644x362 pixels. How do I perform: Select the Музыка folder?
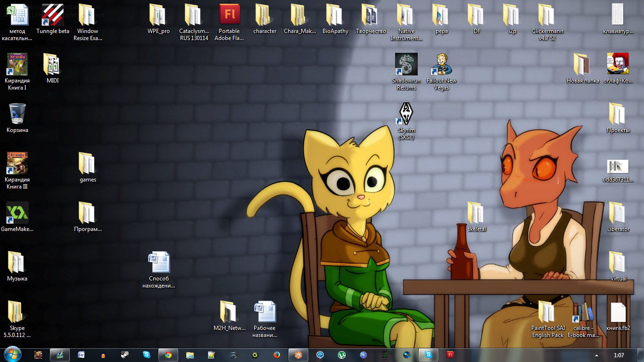17,266
